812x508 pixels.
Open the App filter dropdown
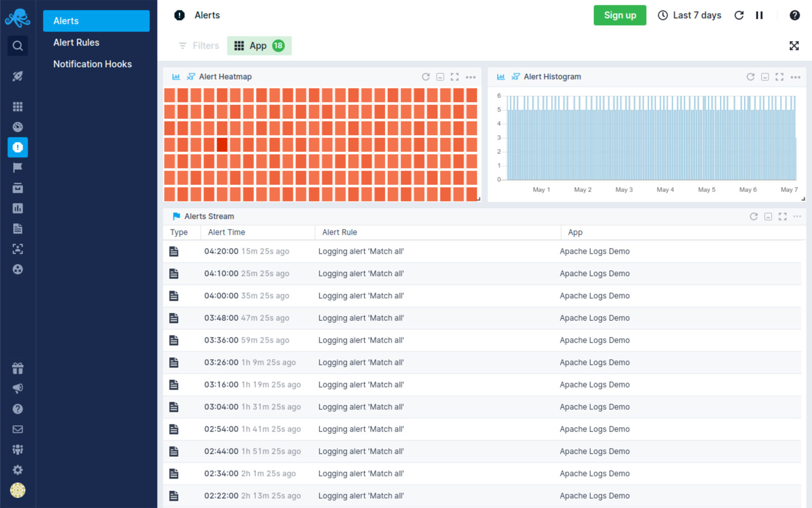coord(259,46)
